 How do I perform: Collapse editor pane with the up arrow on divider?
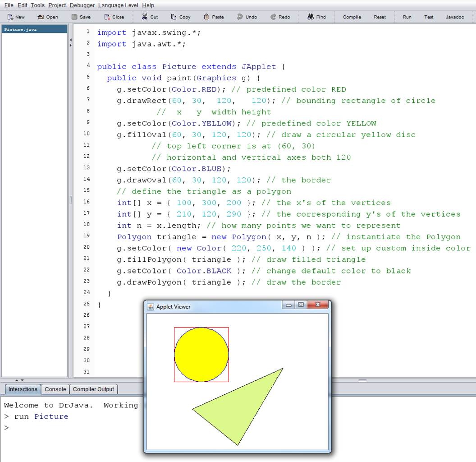pyautogui.click(x=17, y=380)
